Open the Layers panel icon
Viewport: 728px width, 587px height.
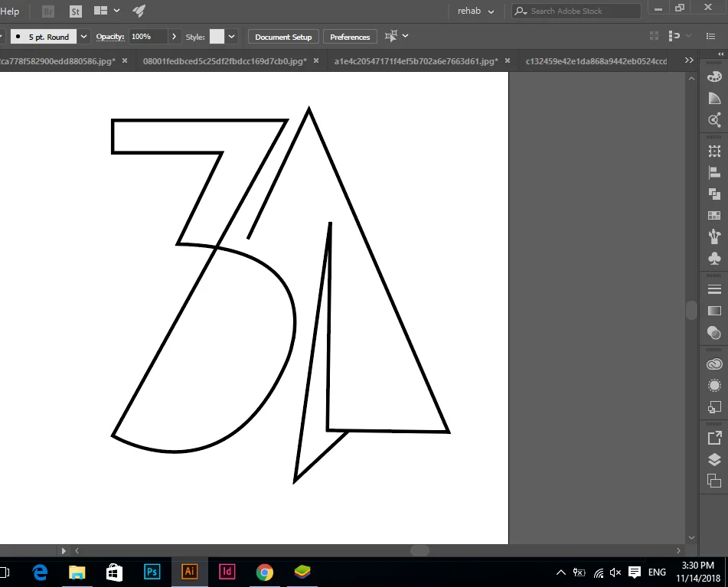[714, 459]
